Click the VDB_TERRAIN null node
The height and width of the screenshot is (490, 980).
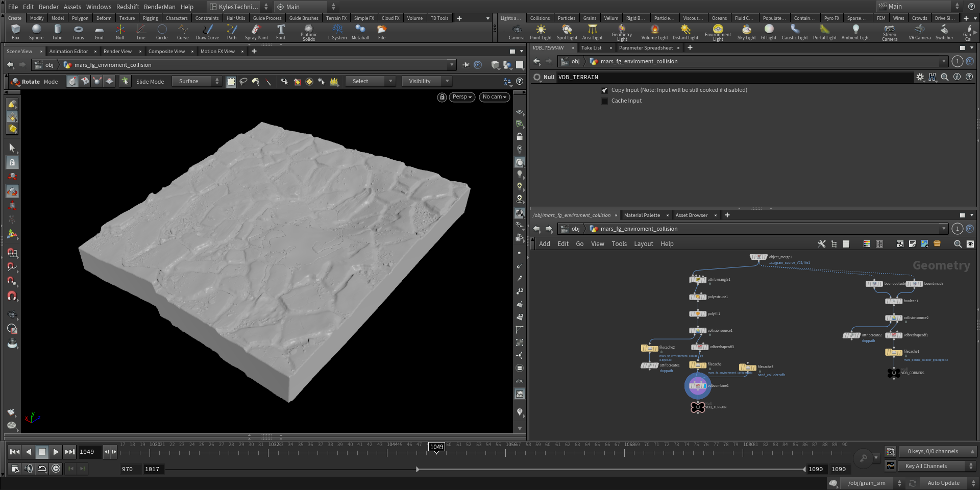point(698,407)
